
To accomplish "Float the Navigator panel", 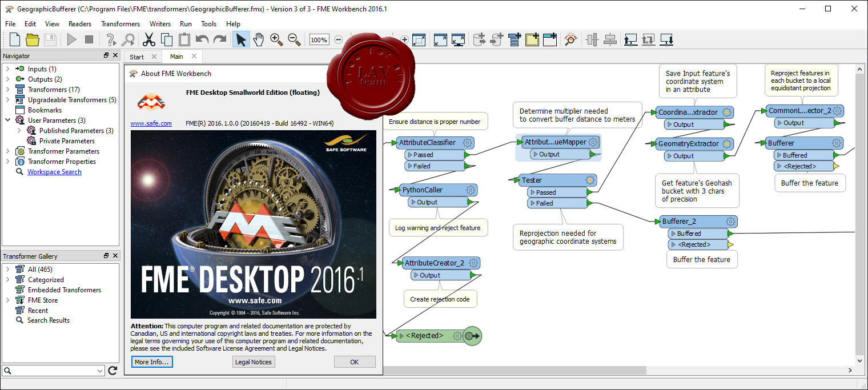I will (106, 55).
